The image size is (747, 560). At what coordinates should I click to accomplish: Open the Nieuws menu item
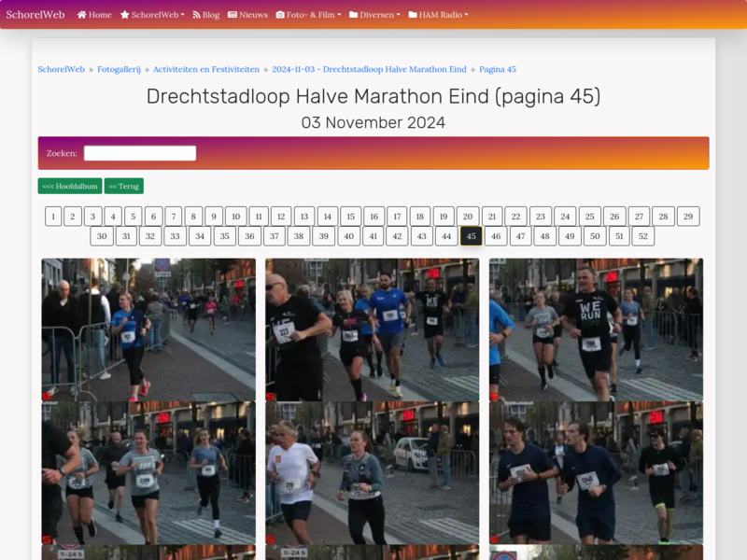247,15
